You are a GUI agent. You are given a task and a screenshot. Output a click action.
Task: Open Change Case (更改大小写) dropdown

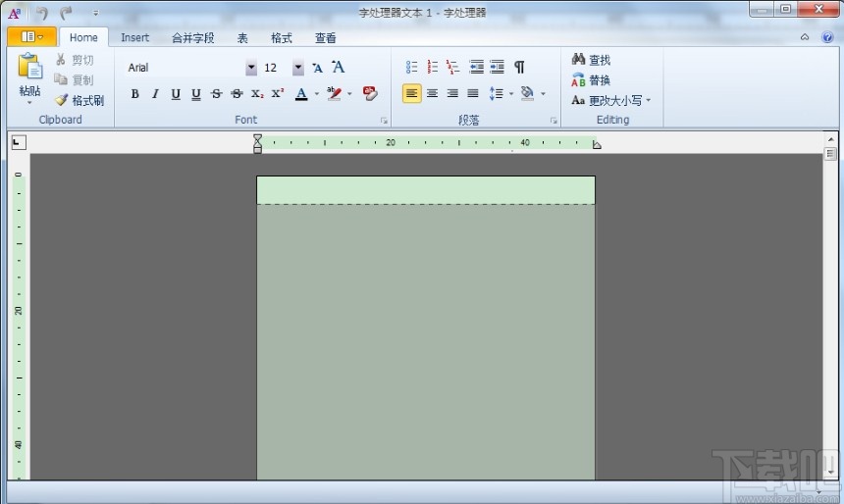coord(611,100)
